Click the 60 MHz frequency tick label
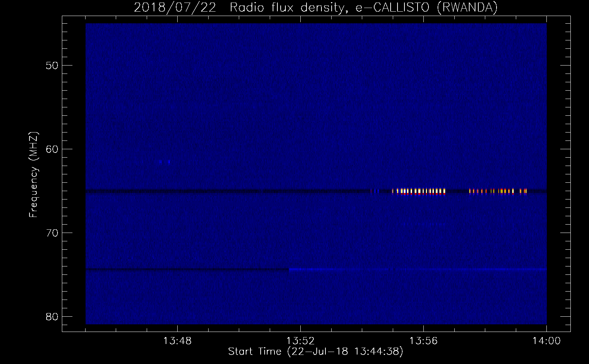The image size is (589, 364). tap(52, 149)
